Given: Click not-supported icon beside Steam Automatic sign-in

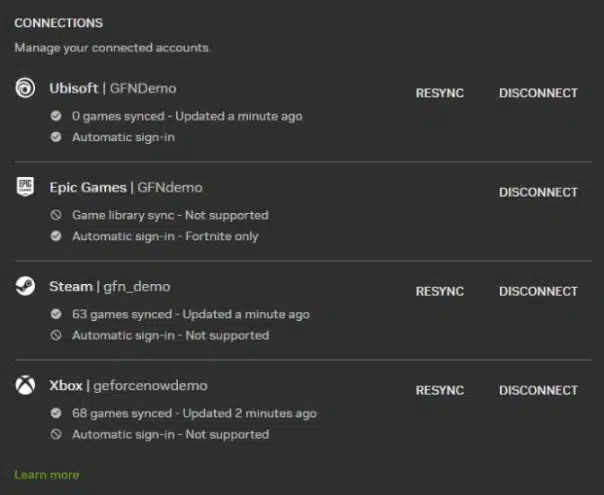Looking at the screenshot, I should [56, 335].
